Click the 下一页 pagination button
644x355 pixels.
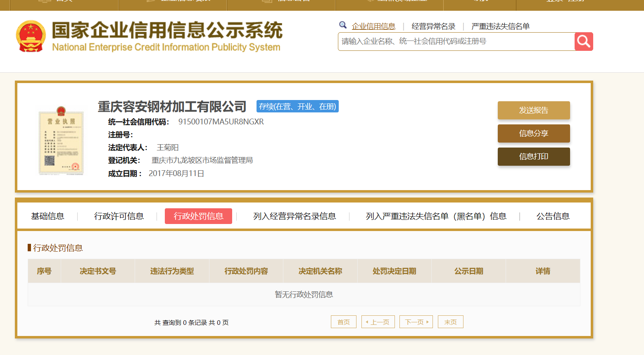[416, 322]
